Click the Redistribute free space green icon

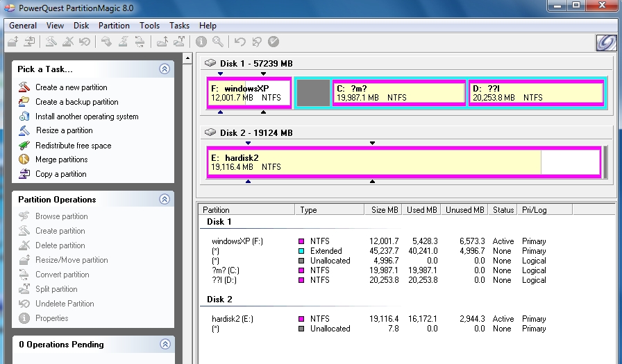pyautogui.click(x=24, y=146)
